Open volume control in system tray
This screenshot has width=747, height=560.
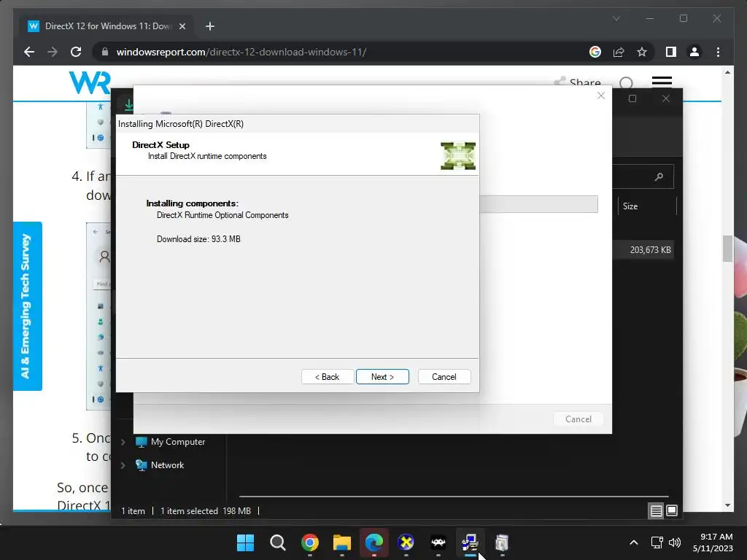[x=675, y=542]
